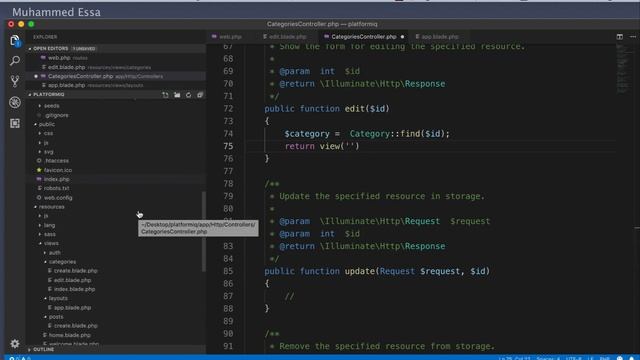Open the Search view in activity bar
This screenshot has width=640, height=360.
[15, 61]
